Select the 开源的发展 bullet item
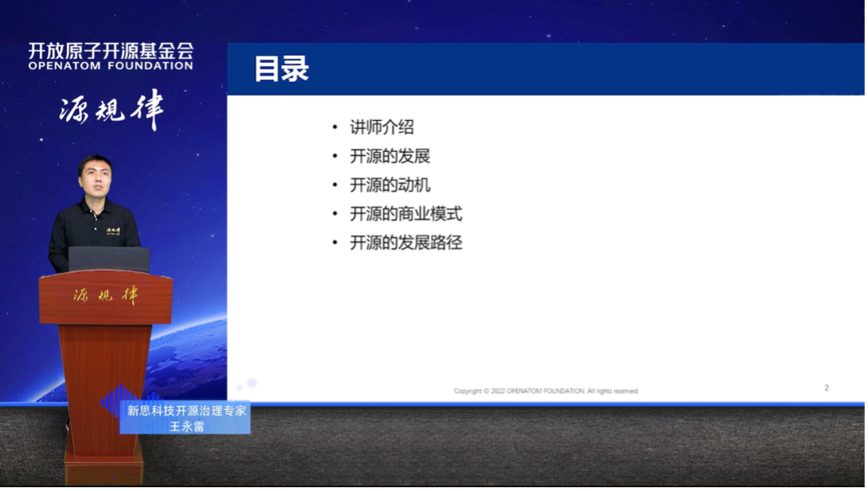868x491 pixels. (391, 156)
